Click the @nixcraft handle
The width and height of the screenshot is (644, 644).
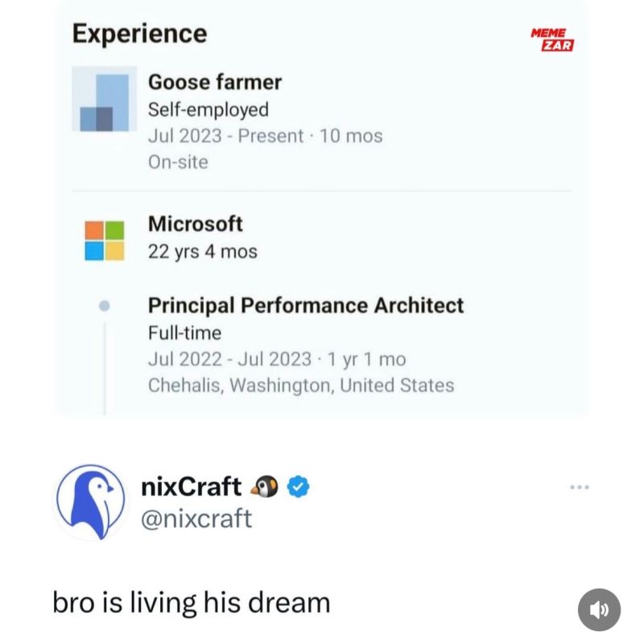click(x=196, y=518)
